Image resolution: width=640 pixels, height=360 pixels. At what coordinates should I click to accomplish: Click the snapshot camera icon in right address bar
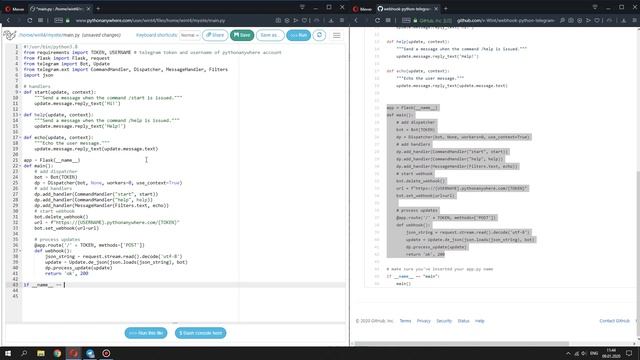point(571,20)
